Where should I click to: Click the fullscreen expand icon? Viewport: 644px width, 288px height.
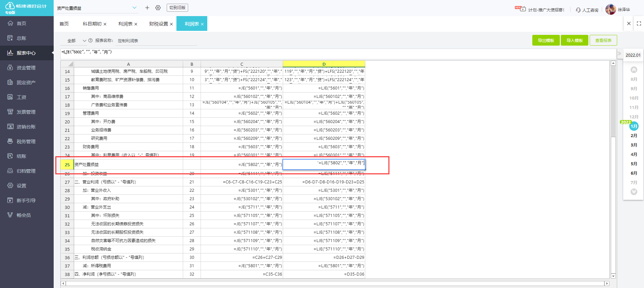pos(639,23)
